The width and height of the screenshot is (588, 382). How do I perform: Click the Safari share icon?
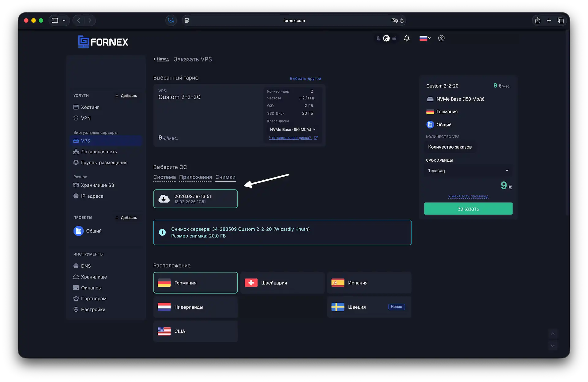click(537, 21)
